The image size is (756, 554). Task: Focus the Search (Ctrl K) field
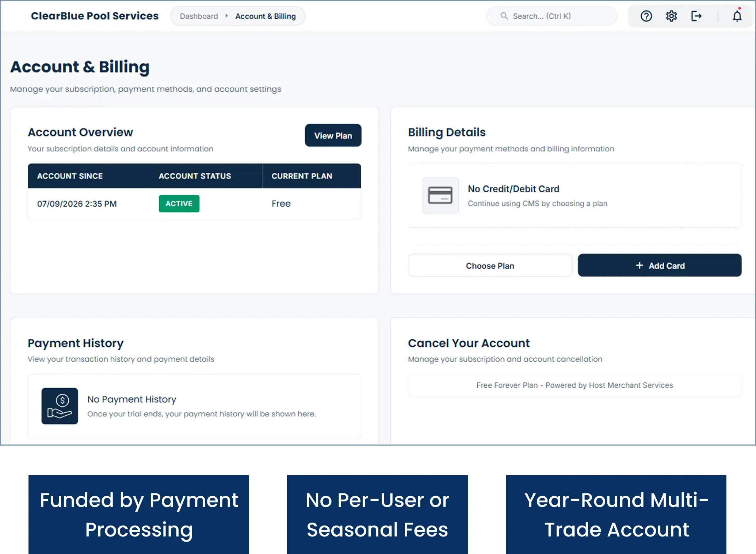pos(551,16)
